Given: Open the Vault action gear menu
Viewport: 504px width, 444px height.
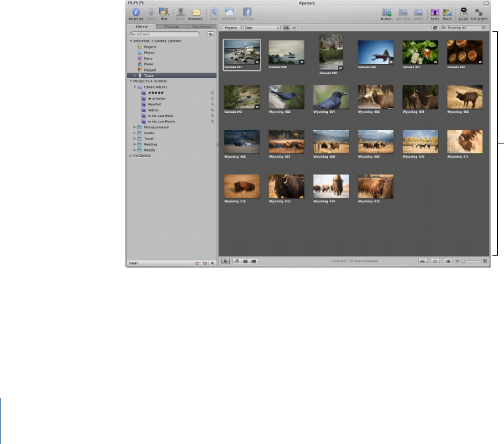Looking at the screenshot, I should pos(212,263).
